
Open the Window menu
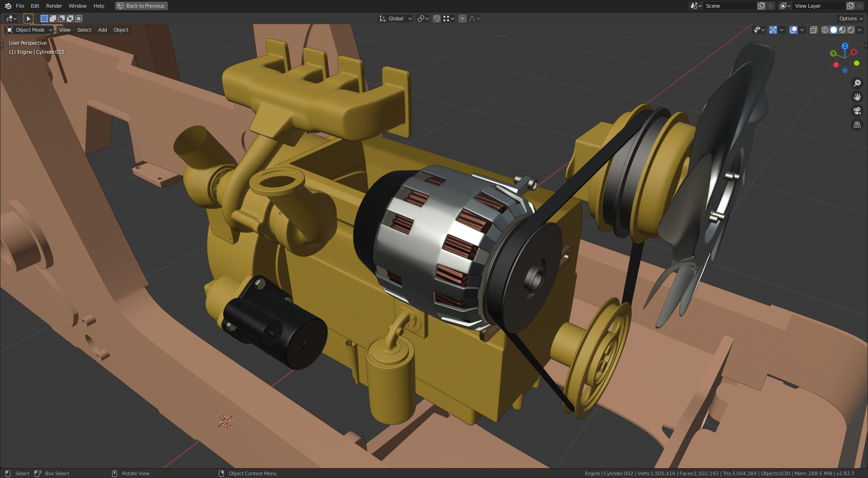click(77, 6)
